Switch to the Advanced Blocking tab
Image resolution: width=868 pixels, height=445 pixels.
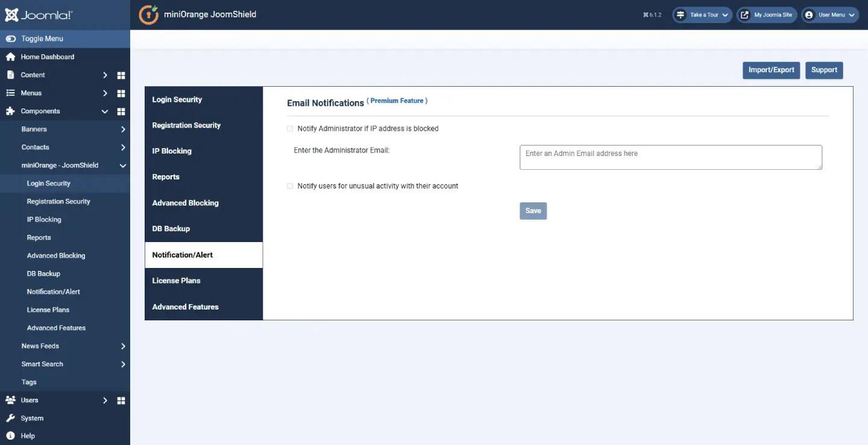[204, 203]
